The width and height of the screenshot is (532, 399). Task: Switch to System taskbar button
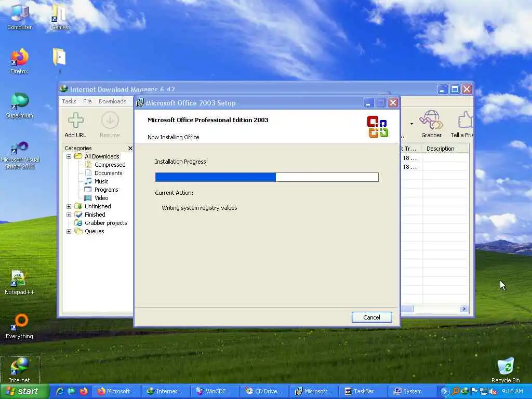click(412, 391)
